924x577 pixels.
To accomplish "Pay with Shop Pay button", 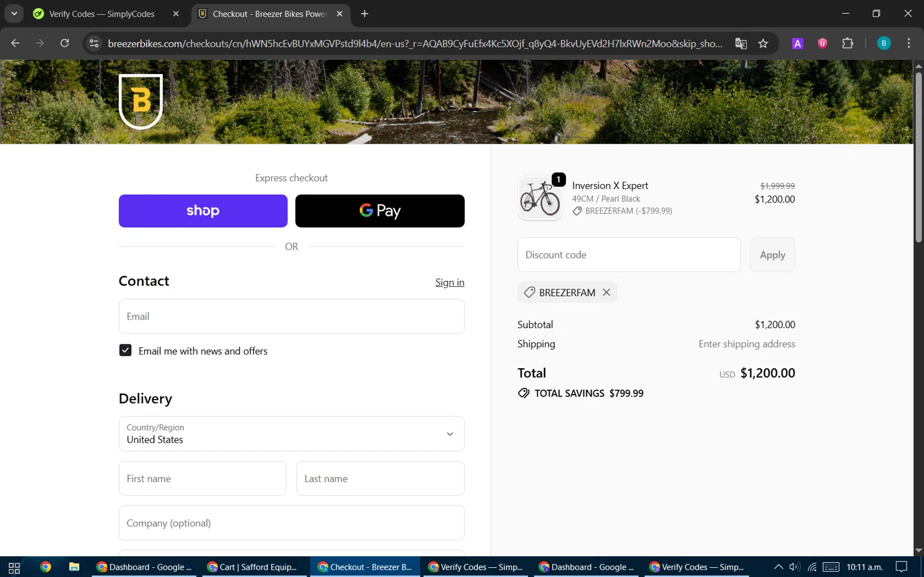I will [x=203, y=211].
